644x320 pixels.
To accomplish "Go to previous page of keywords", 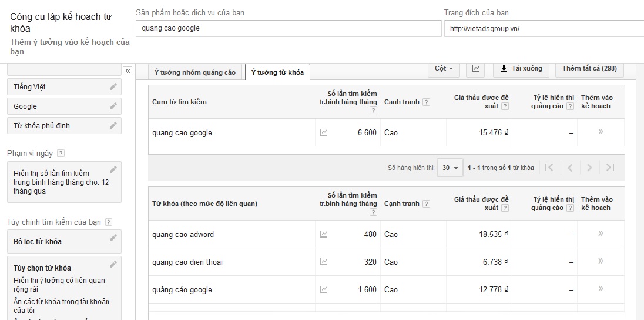I will (x=569, y=168).
